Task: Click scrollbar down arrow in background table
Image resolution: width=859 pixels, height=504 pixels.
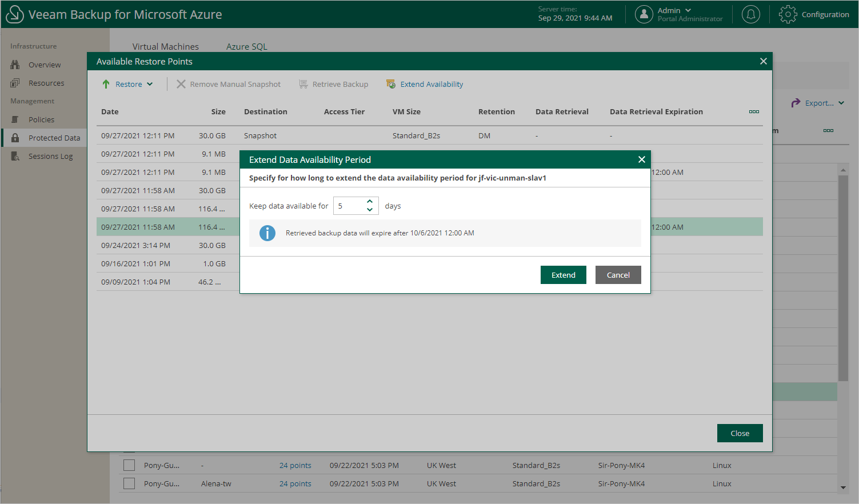Action: tap(843, 488)
